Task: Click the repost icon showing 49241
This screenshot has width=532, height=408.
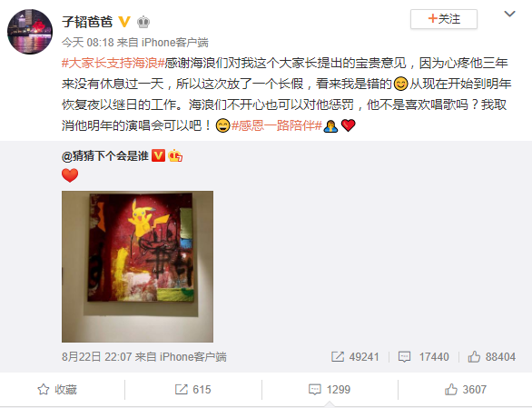Action: (355, 357)
